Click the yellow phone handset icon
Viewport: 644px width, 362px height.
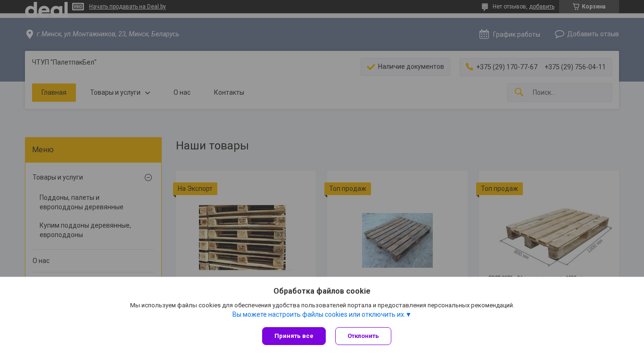[x=469, y=67]
